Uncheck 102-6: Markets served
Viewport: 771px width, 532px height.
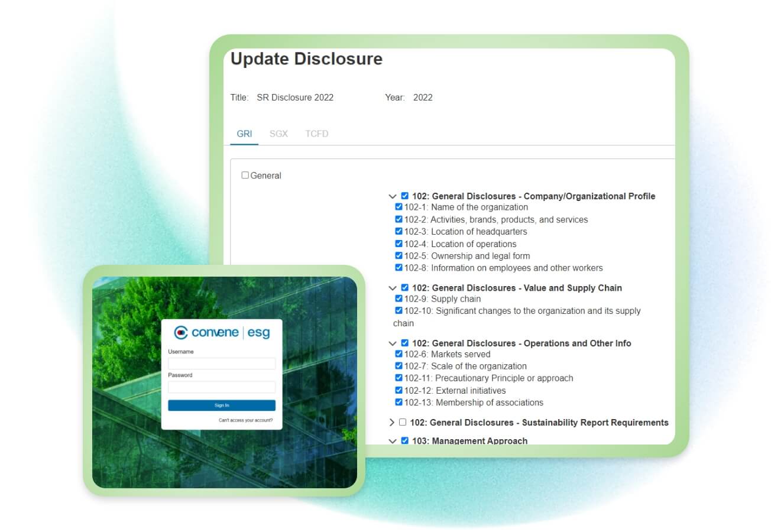399,354
